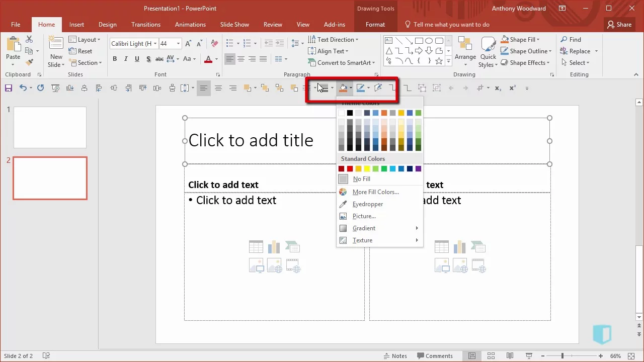Choose Picture fill option
This screenshot has width=644, height=362.
[379, 216]
